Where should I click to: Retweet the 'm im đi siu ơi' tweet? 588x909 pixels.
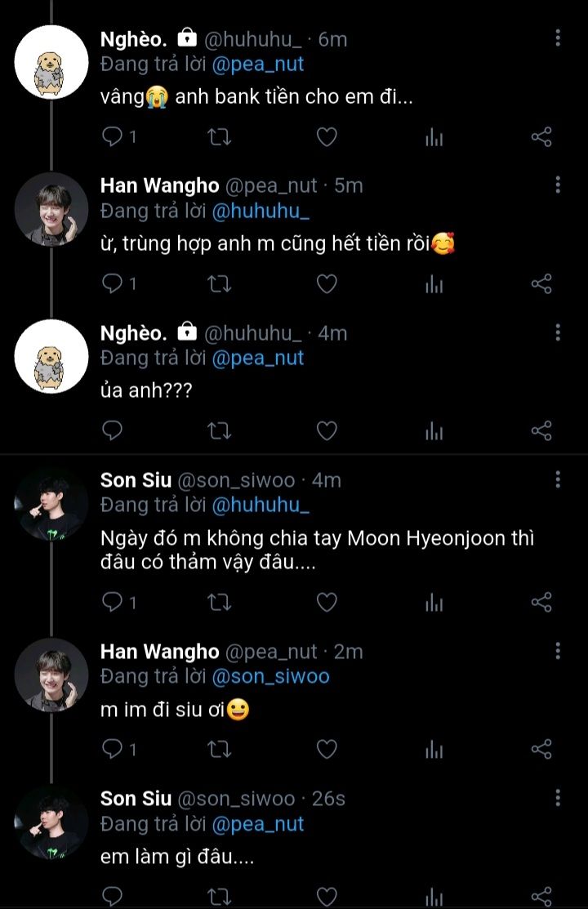(x=220, y=749)
